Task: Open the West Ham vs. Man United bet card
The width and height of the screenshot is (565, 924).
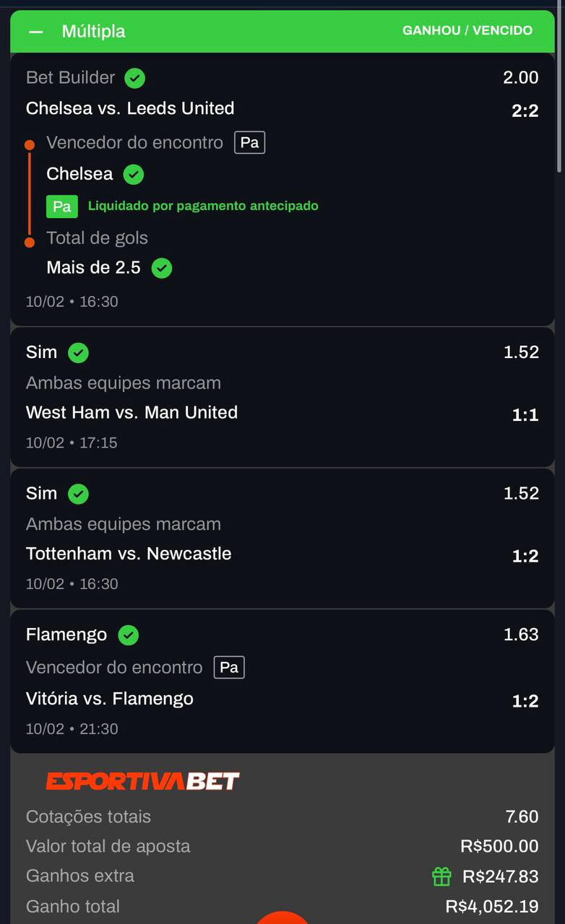Action: tap(131, 412)
